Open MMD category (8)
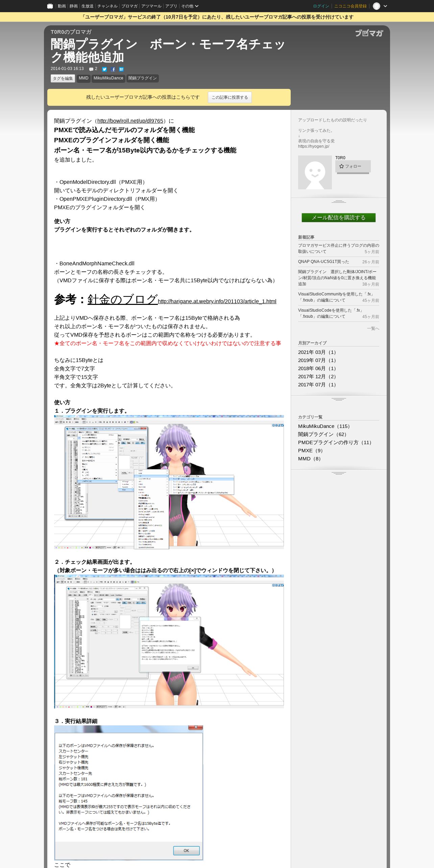 [310, 459]
